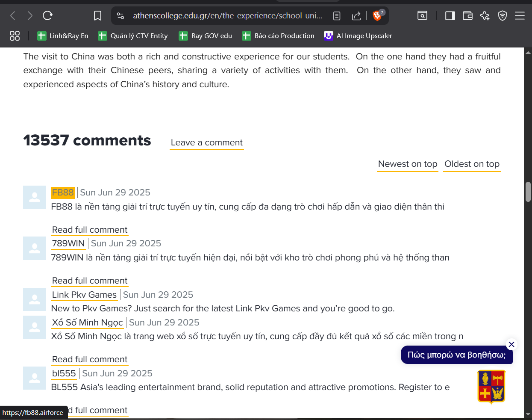Share this page
Screen dimensions: 532x420
pos(356,16)
